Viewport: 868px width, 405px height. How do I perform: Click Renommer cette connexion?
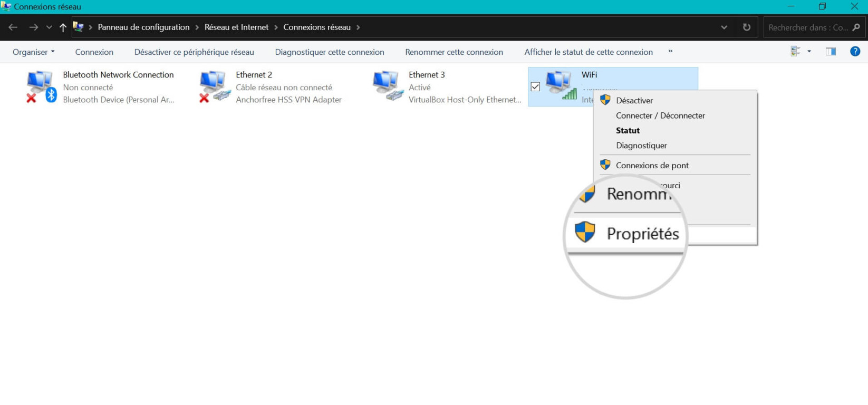[x=454, y=52]
